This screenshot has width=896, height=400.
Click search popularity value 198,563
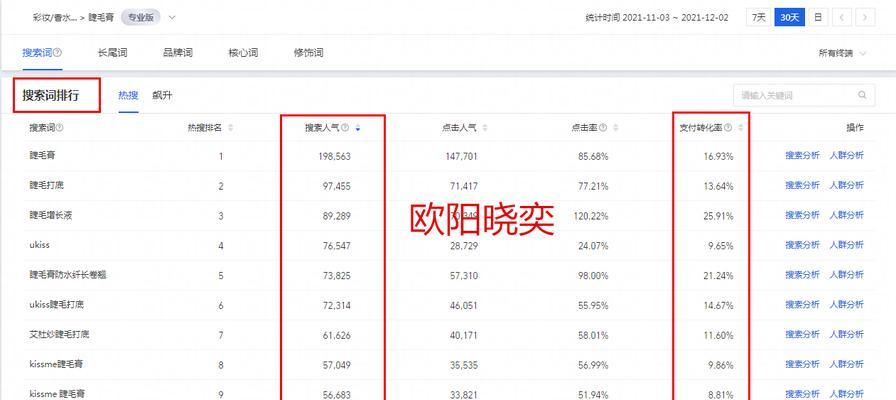coord(334,156)
